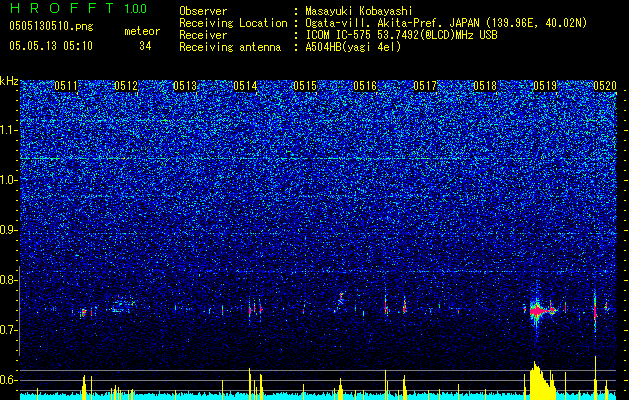The width and height of the screenshot is (629, 400).
Task: Click the tall yellow intensity peak near 0519
Action: [542, 380]
